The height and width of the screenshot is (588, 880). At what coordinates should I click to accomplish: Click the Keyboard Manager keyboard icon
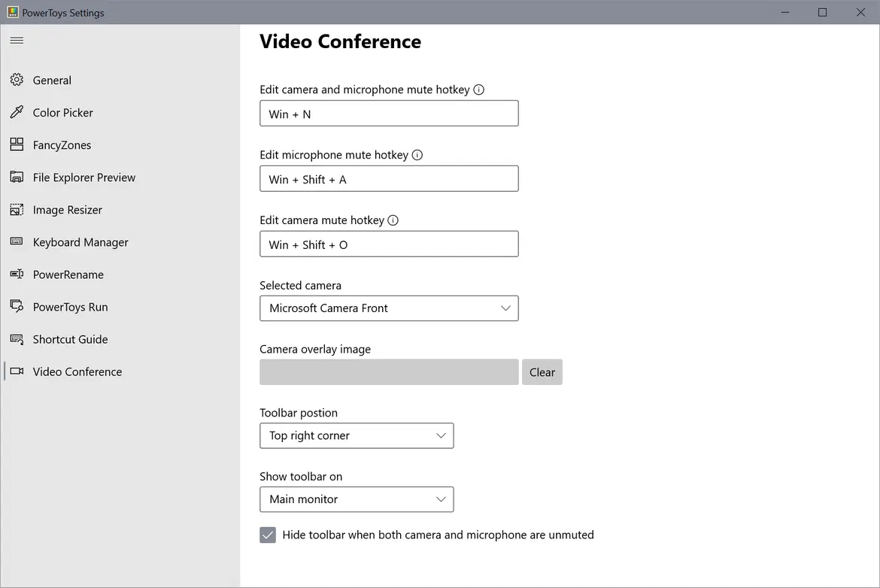pyautogui.click(x=17, y=242)
